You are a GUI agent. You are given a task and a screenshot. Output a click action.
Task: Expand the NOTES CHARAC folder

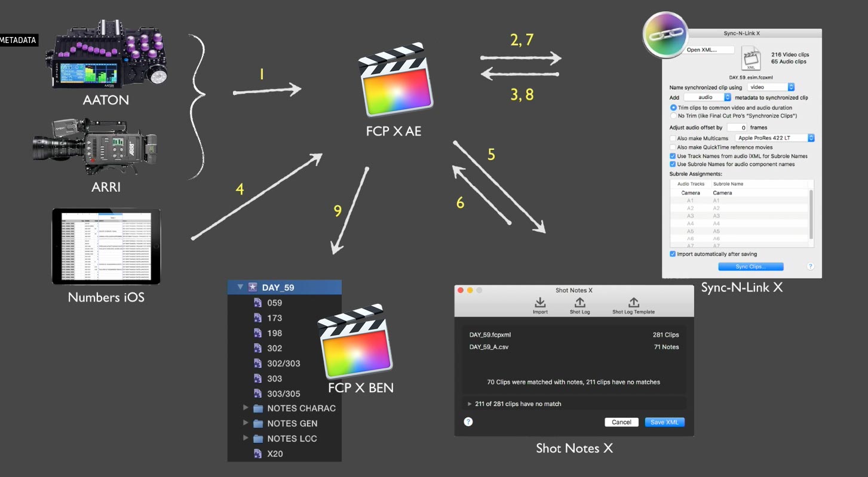(x=246, y=408)
